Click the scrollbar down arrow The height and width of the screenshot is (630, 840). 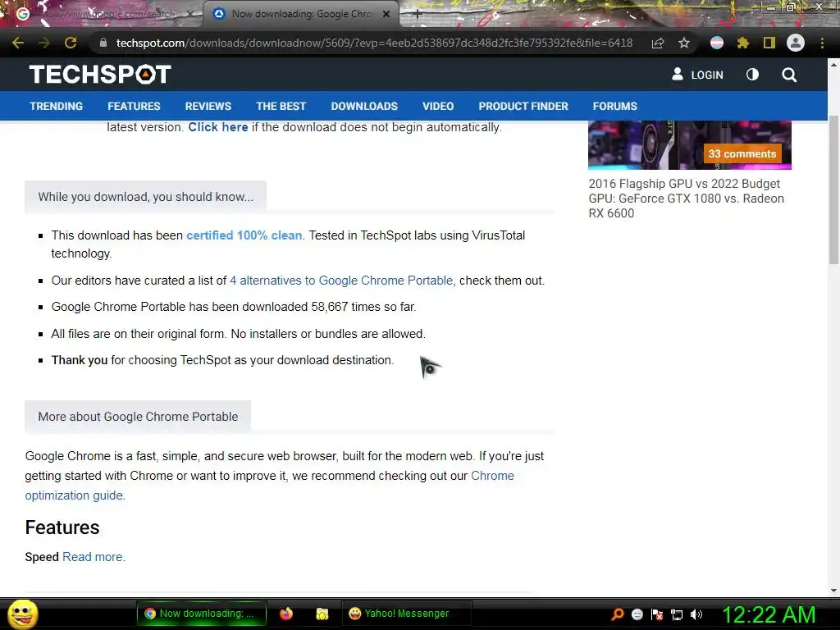[x=833, y=590]
